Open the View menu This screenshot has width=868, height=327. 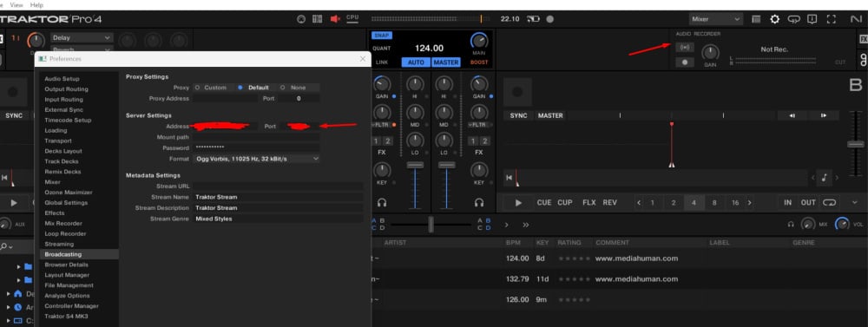16,4
